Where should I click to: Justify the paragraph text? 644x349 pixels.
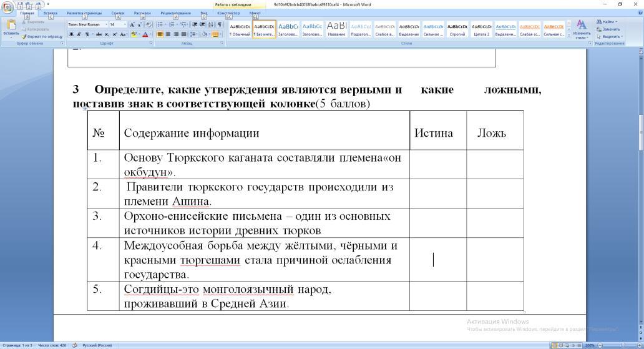click(x=183, y=34)
